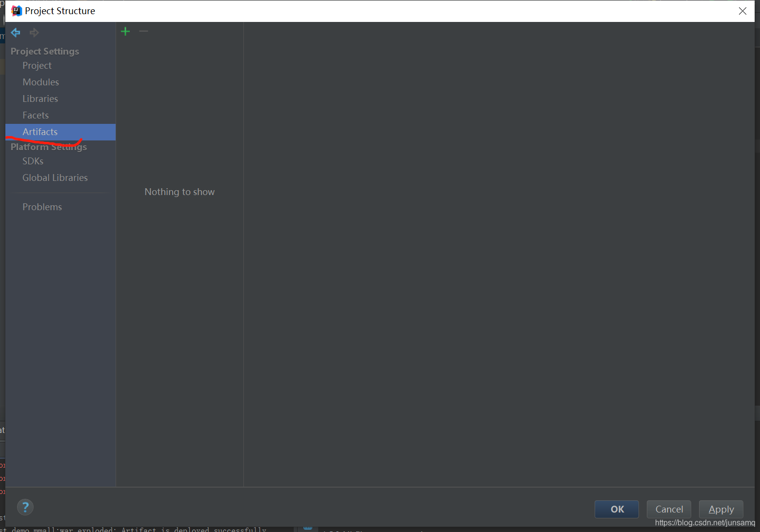Viewport: 760px width, 532px height.
Task: Open Global Libraries settings
Action: click(x=60, y=177)
